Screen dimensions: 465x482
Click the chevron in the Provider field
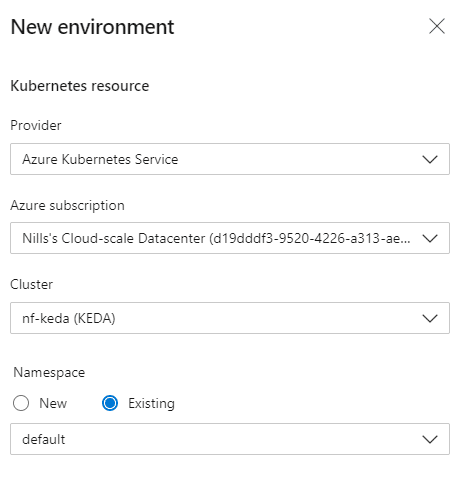coord(430,159)
